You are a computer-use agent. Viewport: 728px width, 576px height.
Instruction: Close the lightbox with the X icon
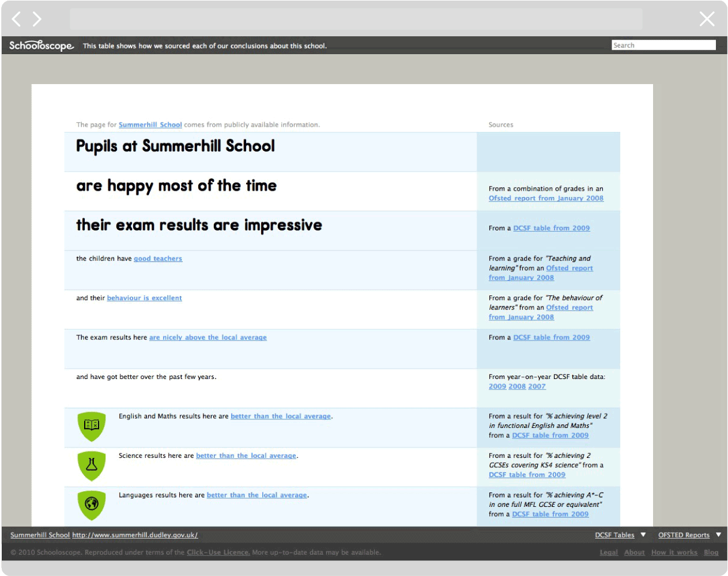pyautogui.click(x=707, y=19)
